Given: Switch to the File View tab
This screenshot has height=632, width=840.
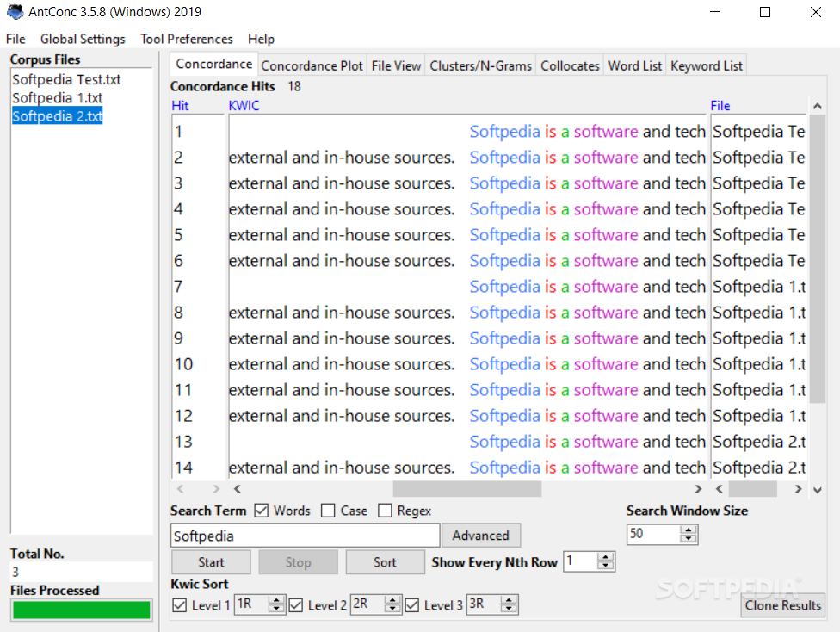Looking at the screenshot, I should [396, 66].
